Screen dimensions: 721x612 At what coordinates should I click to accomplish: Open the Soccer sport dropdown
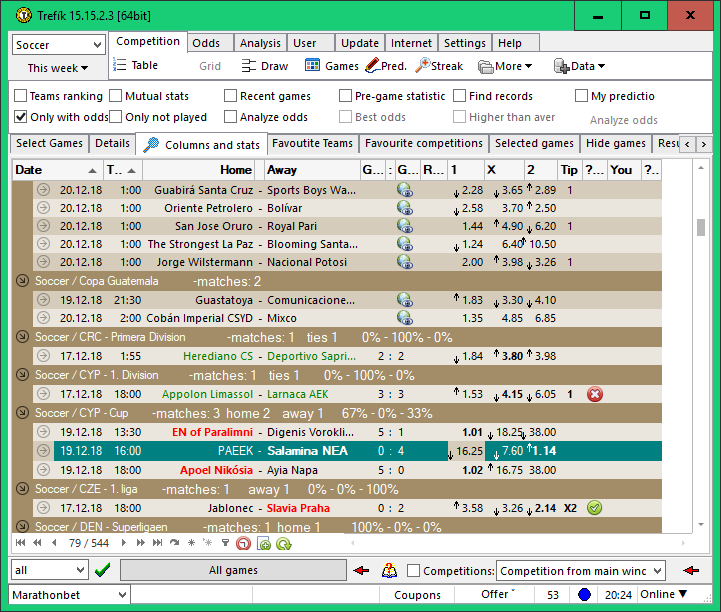pos(59,45)
